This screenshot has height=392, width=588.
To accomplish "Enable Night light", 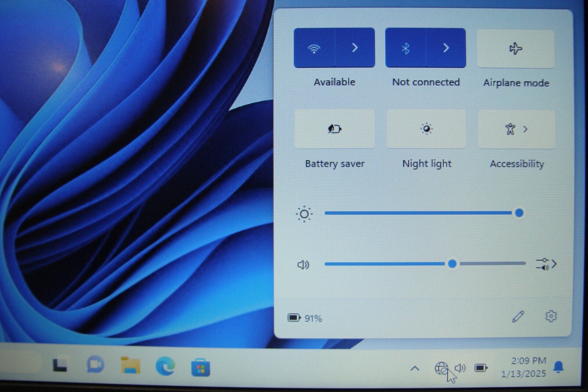I will tap(426, 129).
